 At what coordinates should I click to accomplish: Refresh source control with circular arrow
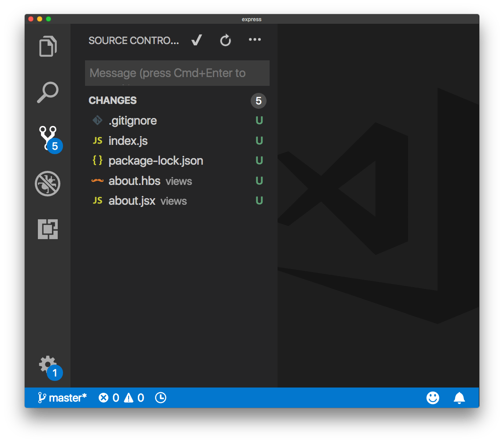226,41
